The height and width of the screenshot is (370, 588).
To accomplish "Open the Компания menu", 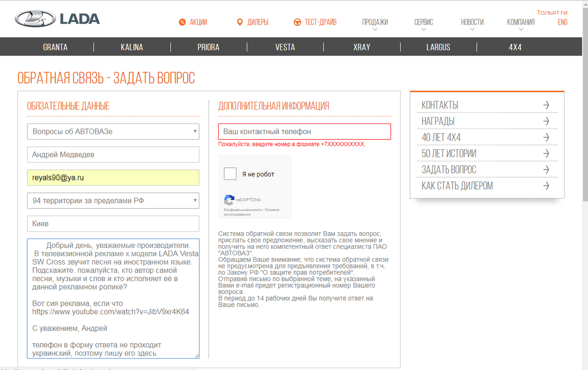I will pos(521,22).
